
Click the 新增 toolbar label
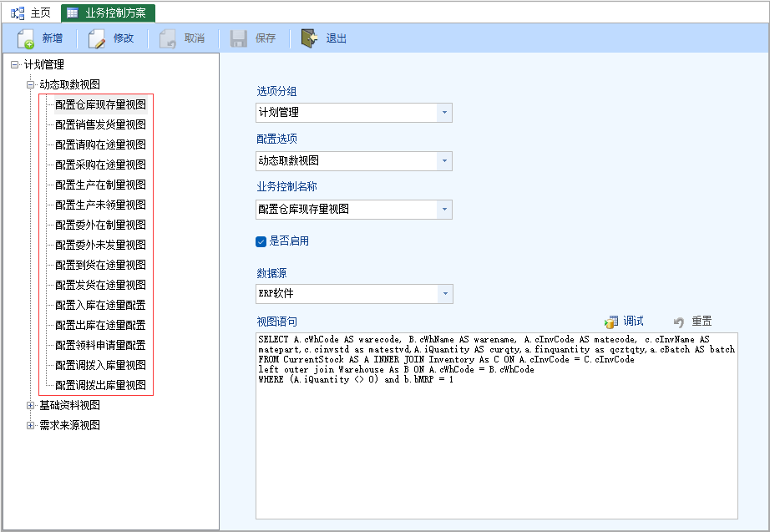[x=52, y=38]
